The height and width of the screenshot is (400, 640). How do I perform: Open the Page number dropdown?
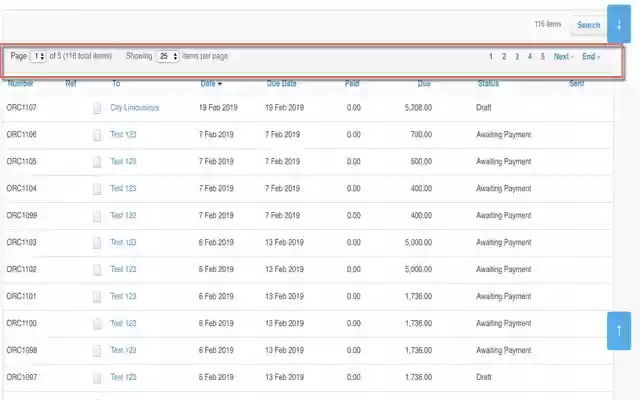(38, 56)
